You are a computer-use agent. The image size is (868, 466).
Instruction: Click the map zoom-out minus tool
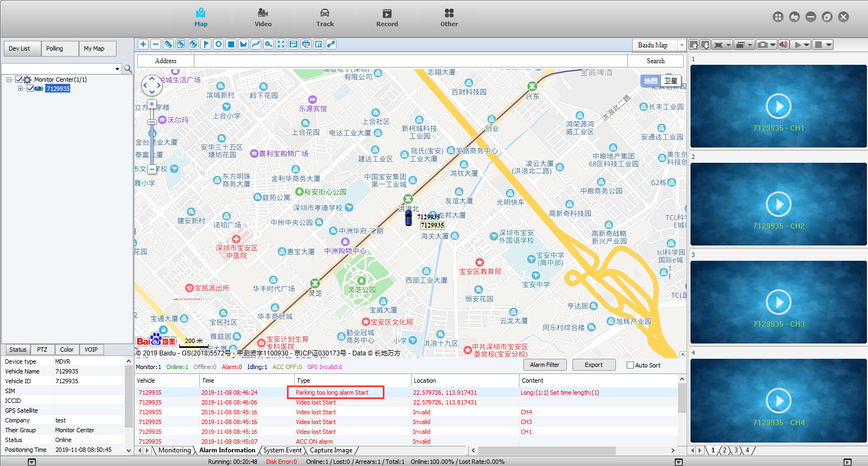[x=156, y=45]
